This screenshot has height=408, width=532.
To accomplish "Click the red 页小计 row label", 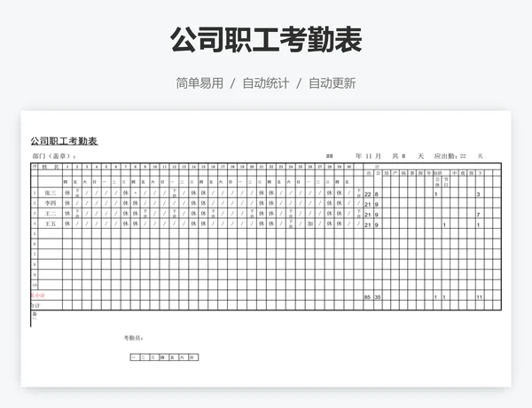I will (38, 295).
